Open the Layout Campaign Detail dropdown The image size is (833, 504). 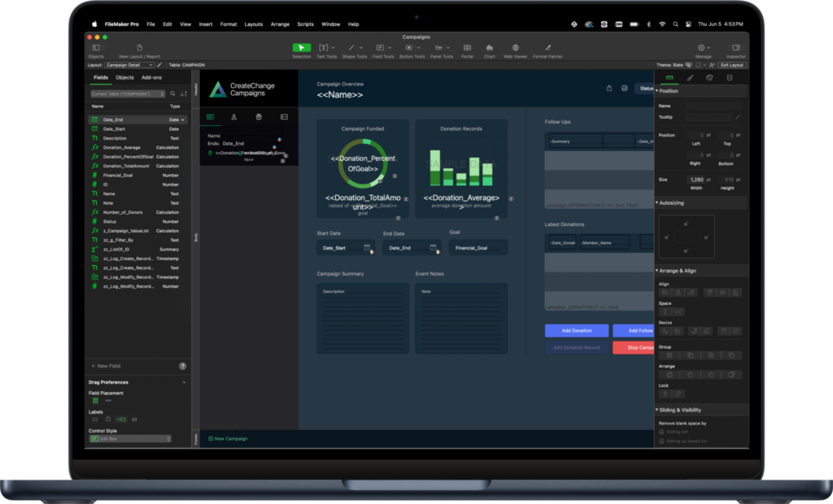(x=129, y=65)
